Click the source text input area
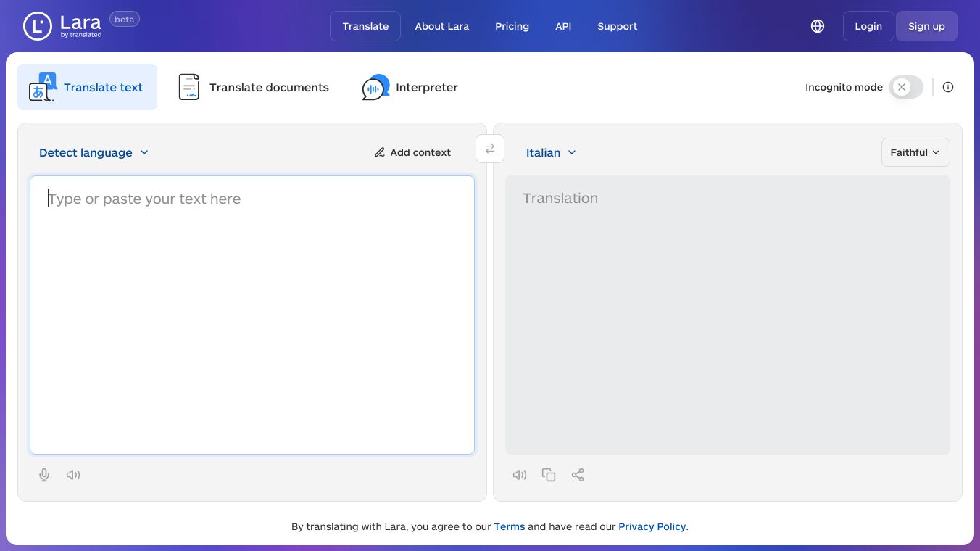The height and width of the screenshot is (551, 980). coord(252,315)
